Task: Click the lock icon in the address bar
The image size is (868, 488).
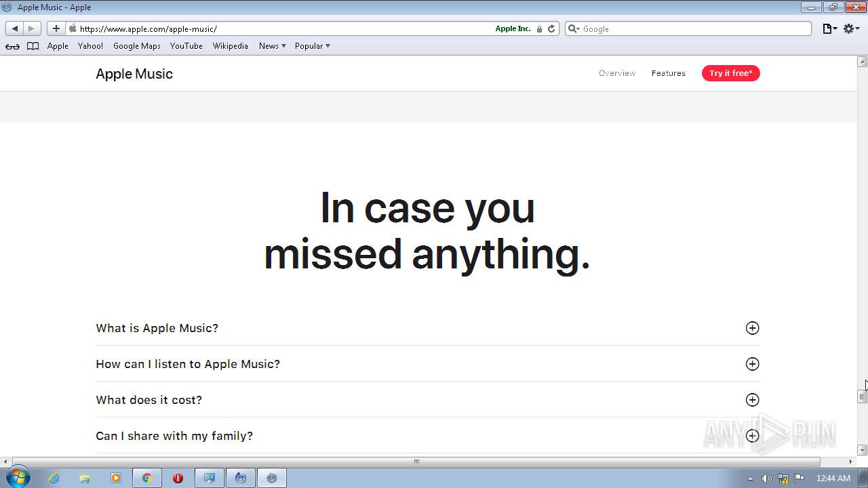Action: coord(539,29)
